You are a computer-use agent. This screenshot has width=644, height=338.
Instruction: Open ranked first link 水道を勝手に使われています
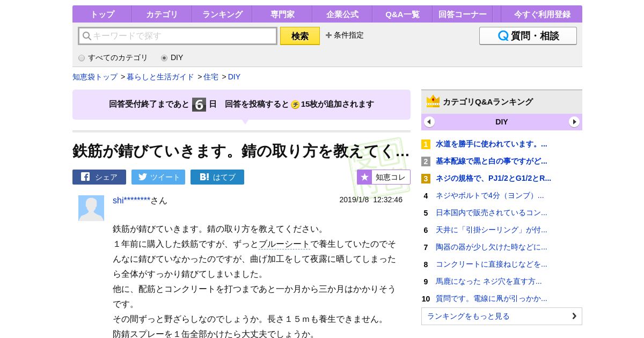coord(491,144)
